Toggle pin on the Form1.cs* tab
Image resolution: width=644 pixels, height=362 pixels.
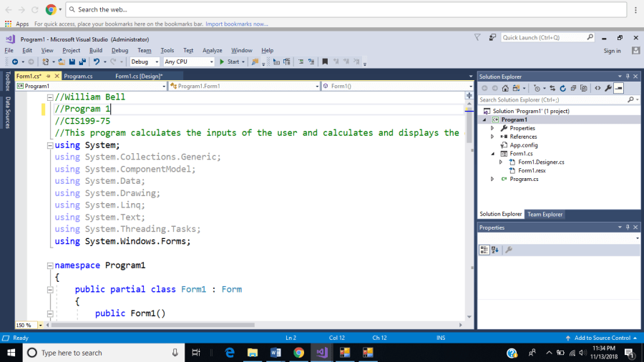click(x=48, y=76)
